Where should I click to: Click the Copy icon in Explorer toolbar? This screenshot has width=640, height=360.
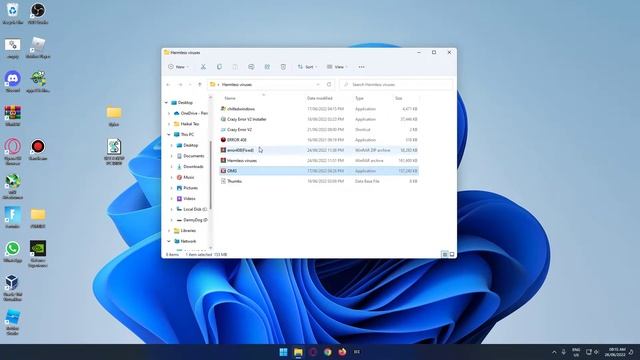[x=219, y=67]
